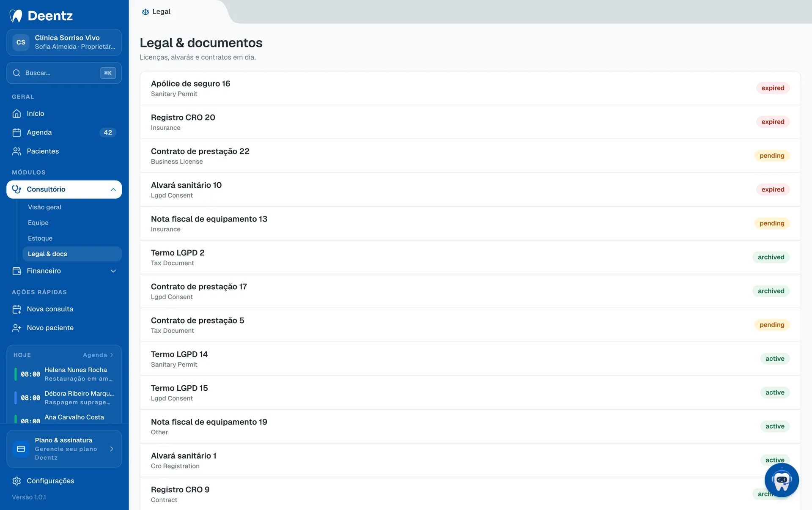Collapse the Consultório module chevron
The width and height of the screenshot is (812, 510).
pos(113,189)
